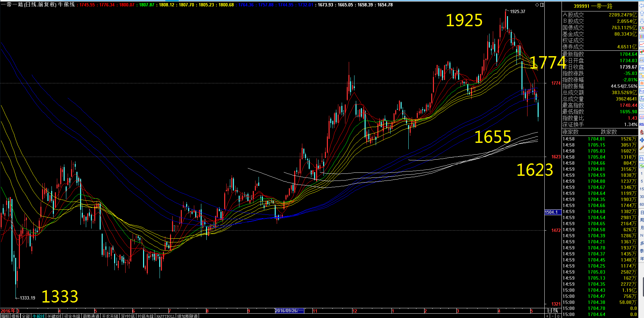Switch to 60-minute period

click(642, 204)
